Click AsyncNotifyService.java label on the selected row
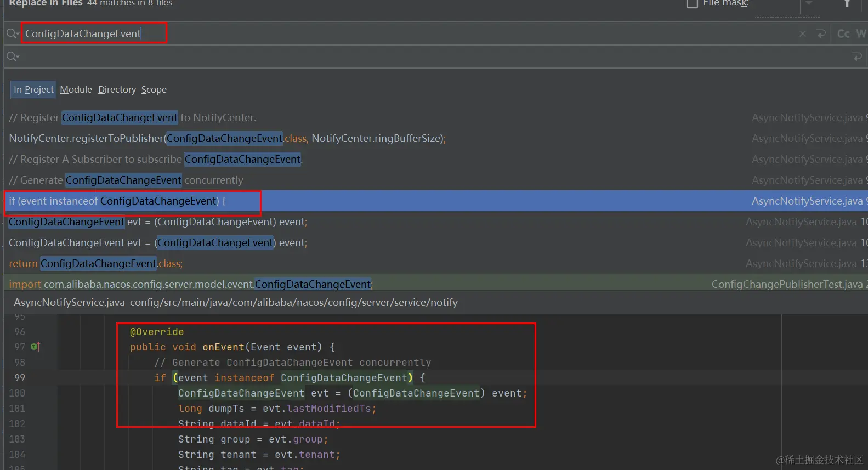Screen dimensions: 868x470 807,201
